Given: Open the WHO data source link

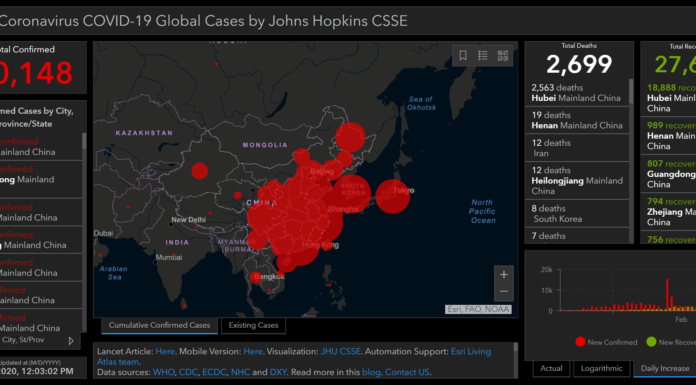Looking at the screenshot, I should click(x=163, y=372).
